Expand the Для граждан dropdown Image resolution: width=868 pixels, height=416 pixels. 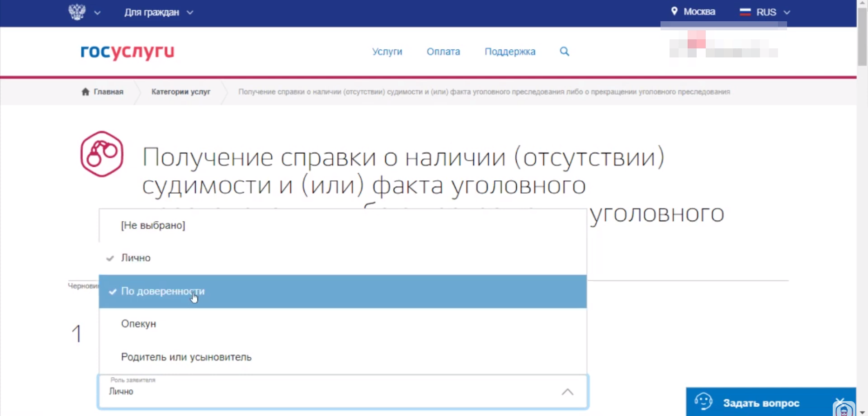pyautogui.click(x=158, y=12)
